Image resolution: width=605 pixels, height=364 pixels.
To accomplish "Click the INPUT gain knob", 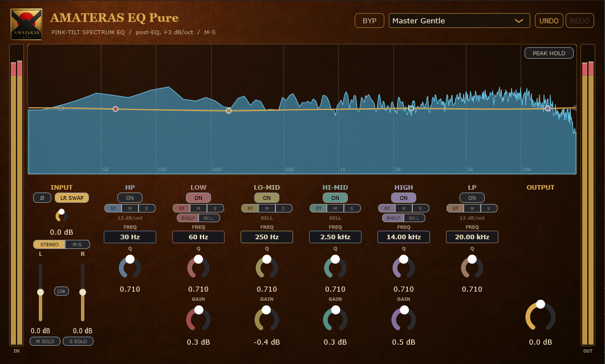I will pos(62,215).
